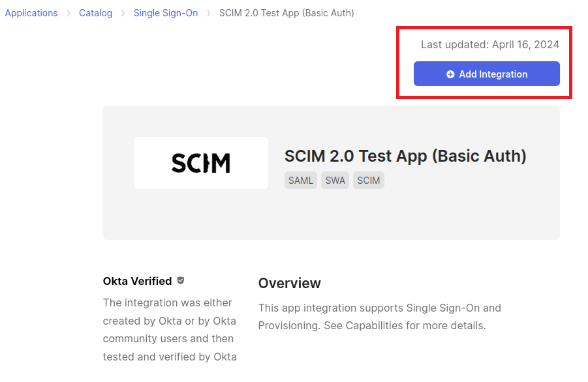The height and width of the screenshot is (382, 588).
Task: Select the app title heading in the banner
Action: 405,156
